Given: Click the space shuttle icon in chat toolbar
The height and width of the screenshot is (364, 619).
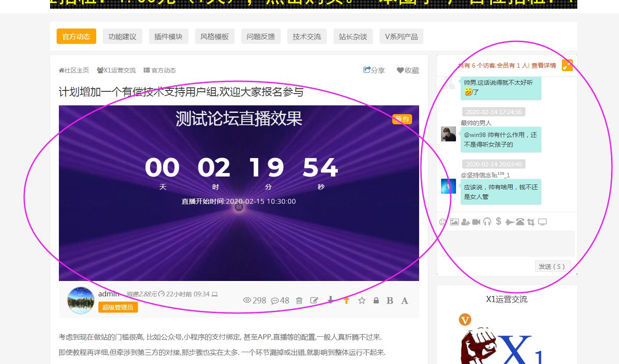Looking at the screenshot, I should click(510, 222).
